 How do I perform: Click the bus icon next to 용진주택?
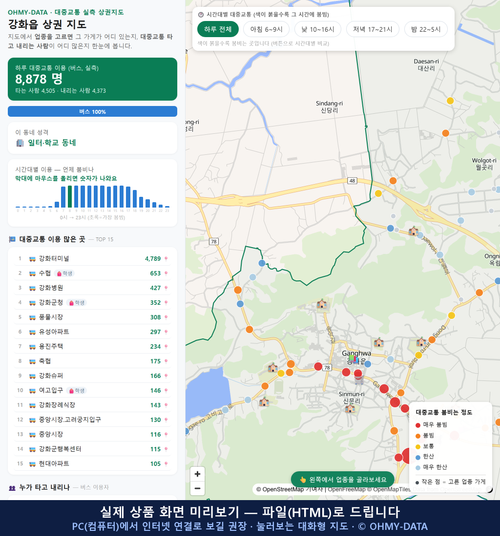pos(32,347)
